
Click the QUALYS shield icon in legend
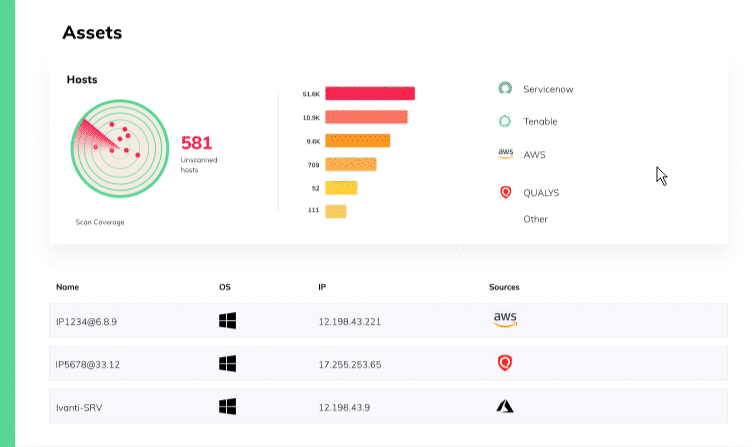pos(506,192)
